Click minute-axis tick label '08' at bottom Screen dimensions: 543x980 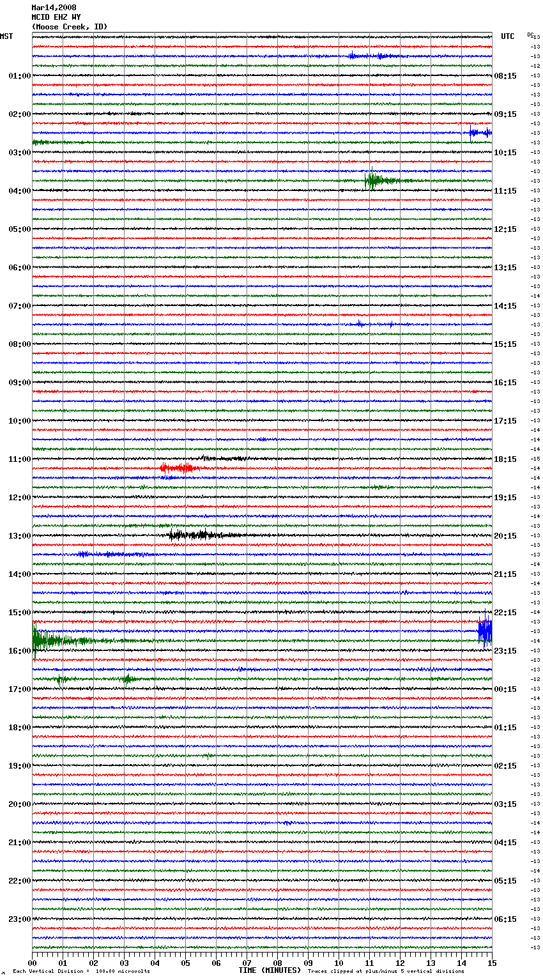click(x=277, y=963)
